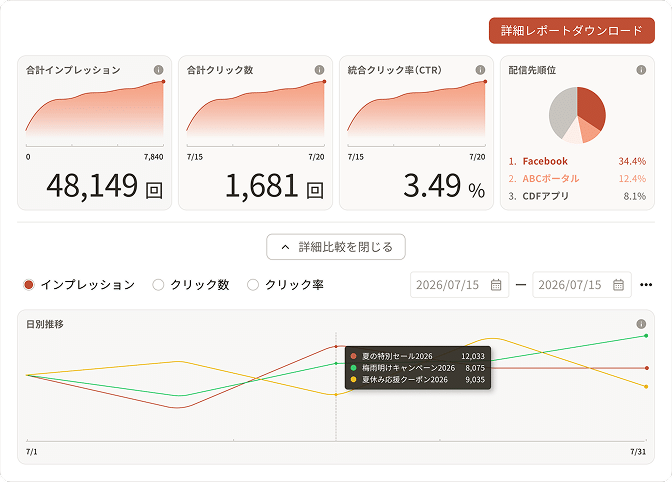Click the 12.4% ABCポータル percentage
The height and width of the screenshot is (482, 672).
tap(632, 179)
